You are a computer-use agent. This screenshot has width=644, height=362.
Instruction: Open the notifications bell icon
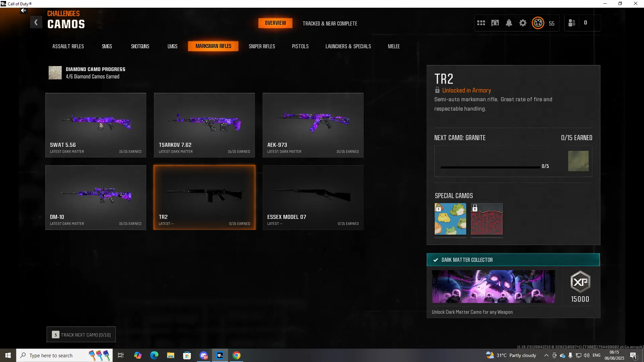509,23
